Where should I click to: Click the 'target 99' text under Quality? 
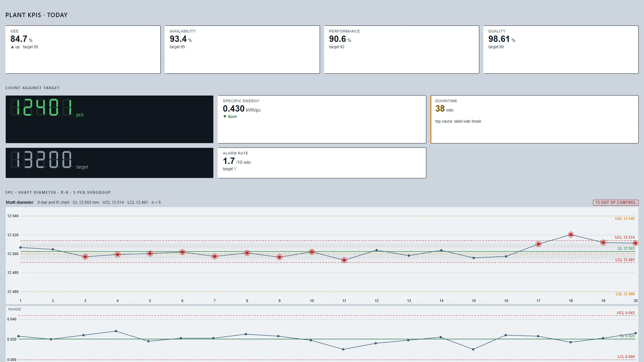coord(496,47)
